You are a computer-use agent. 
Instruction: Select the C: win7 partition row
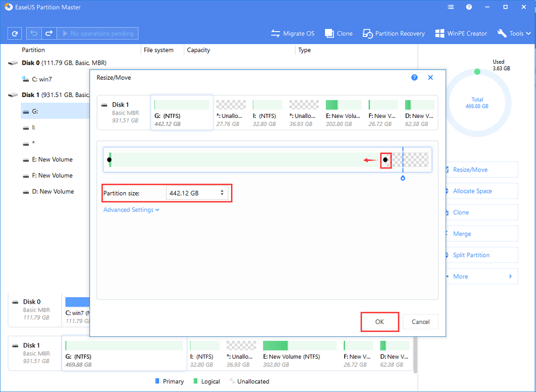(x=37, y=79)
